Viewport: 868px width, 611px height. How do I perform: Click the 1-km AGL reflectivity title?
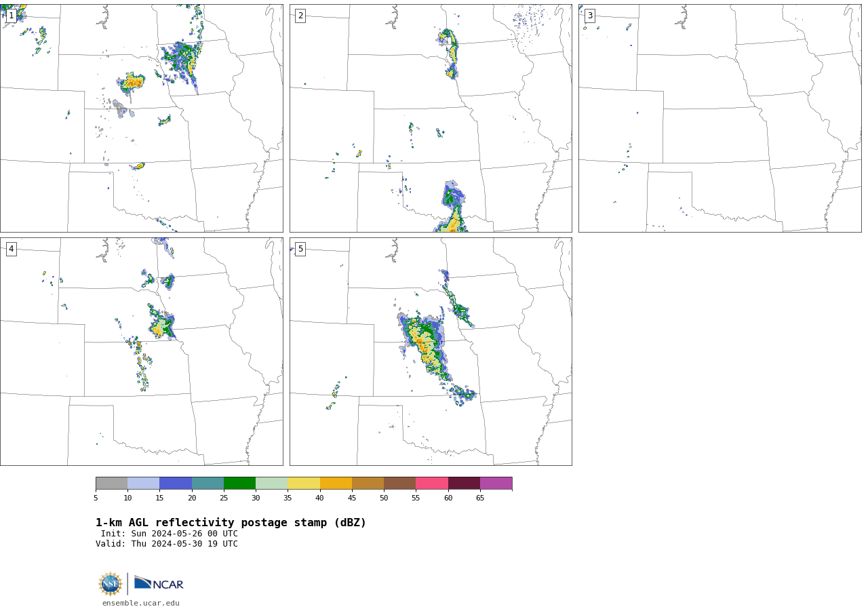point(231,523)
